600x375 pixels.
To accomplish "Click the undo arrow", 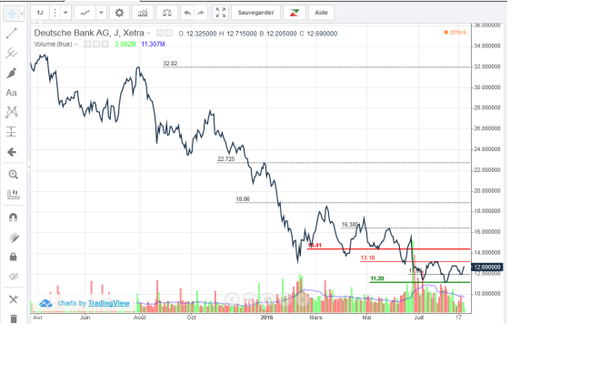I will tap(188, 13).
